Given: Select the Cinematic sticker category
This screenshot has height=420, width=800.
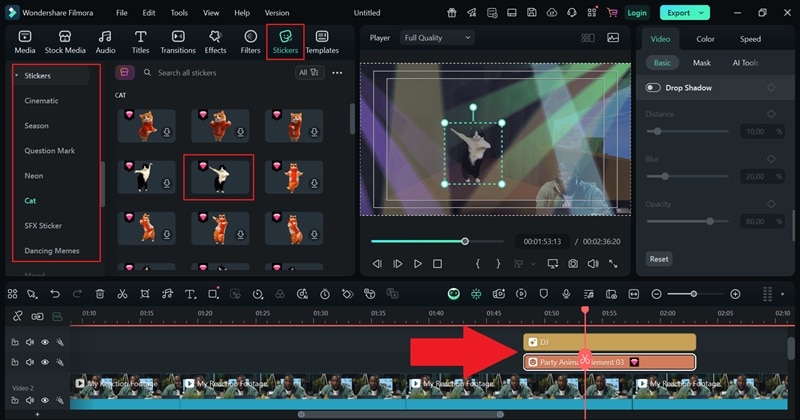Looking at the screenshot, I should pos(41,101).
